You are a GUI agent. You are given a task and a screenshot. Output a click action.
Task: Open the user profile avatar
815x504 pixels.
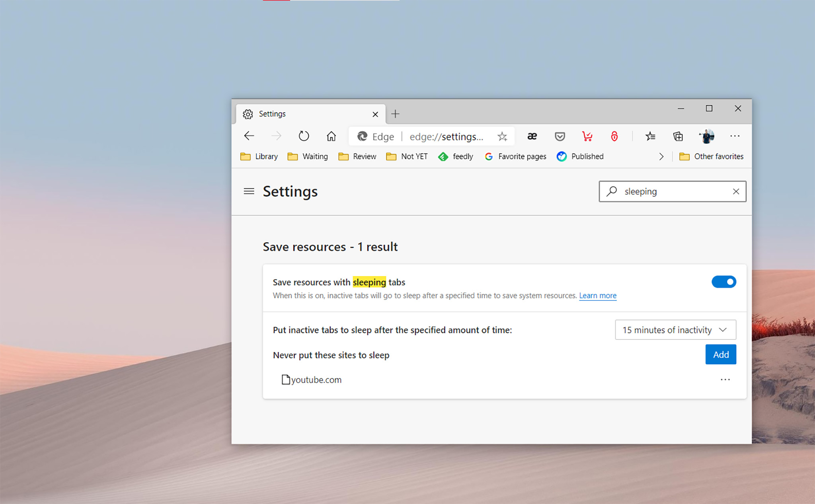(x=706, y=136)
